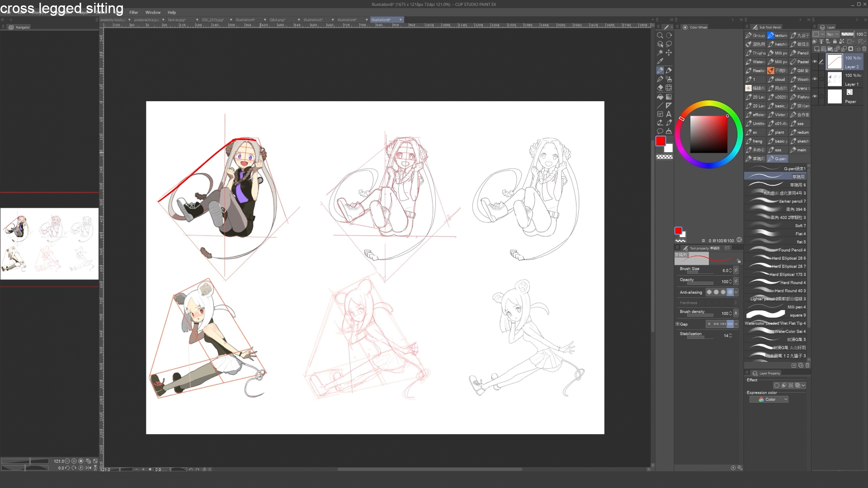The width and height of the screenshot is (868, 488).
Task: Open the Window menu
Action: pos(153,12)
